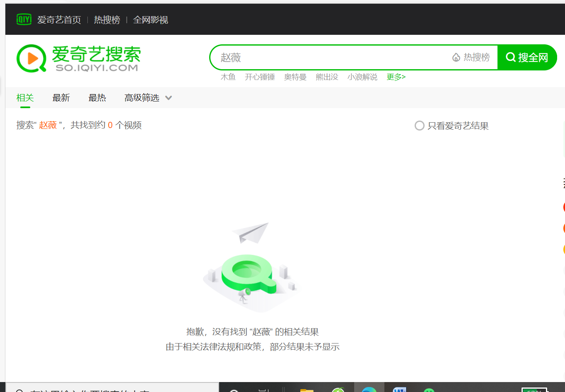Click the flame hot-search icon inside search box
This screenshot has height=392, width=565.
[456, 58]
